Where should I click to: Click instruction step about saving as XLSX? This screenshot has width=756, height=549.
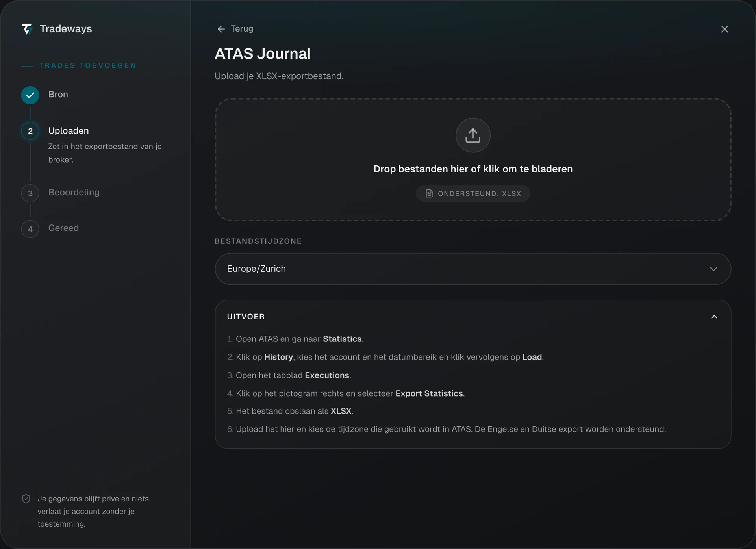pos(290,411)
